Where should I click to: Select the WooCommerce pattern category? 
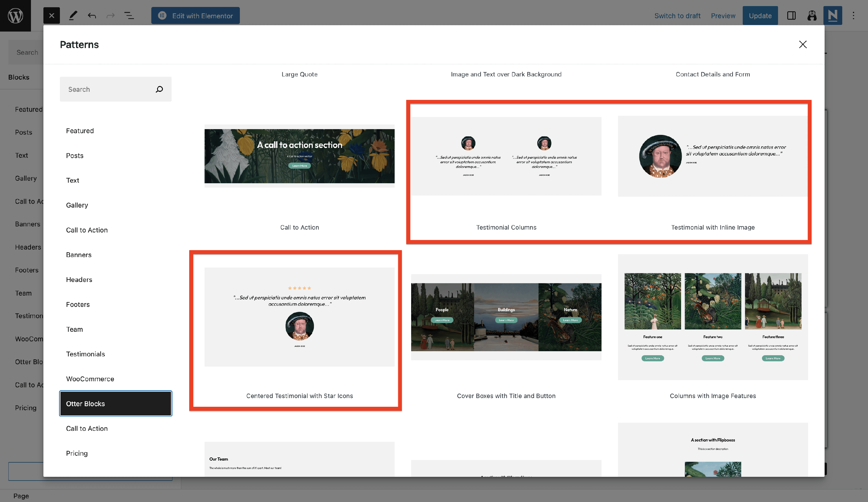[90, 379]
